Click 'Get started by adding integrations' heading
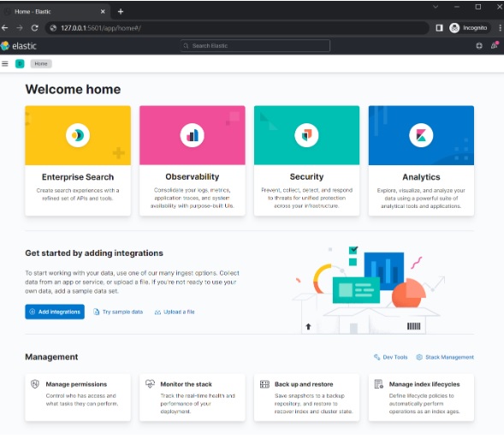The width and height of the screenshot is (504, 439). pos(94,253)
